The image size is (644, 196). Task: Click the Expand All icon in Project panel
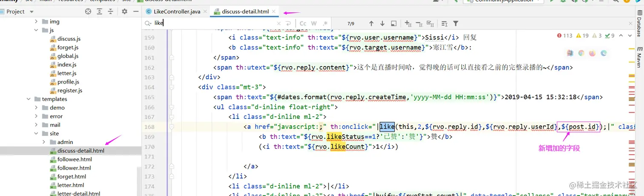click(100, 12)
